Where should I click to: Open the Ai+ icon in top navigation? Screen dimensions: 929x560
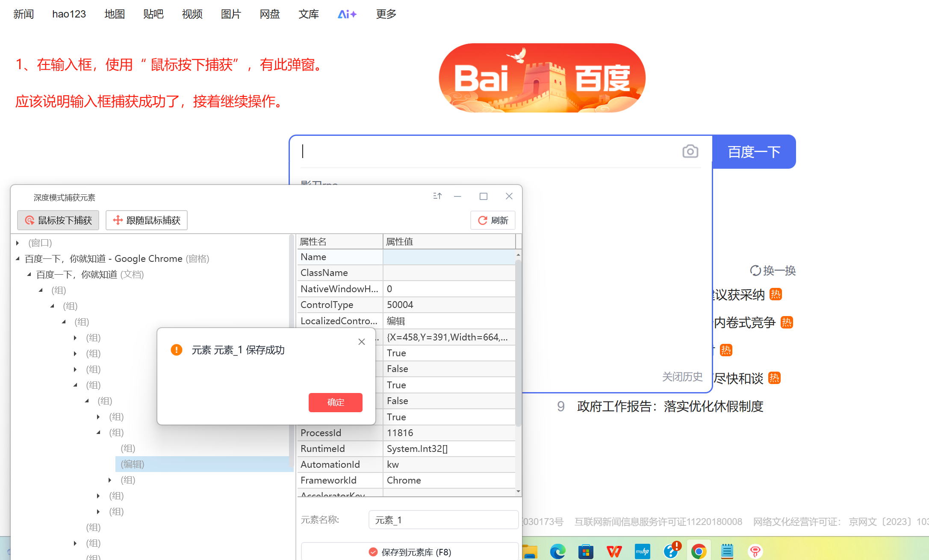347,14
